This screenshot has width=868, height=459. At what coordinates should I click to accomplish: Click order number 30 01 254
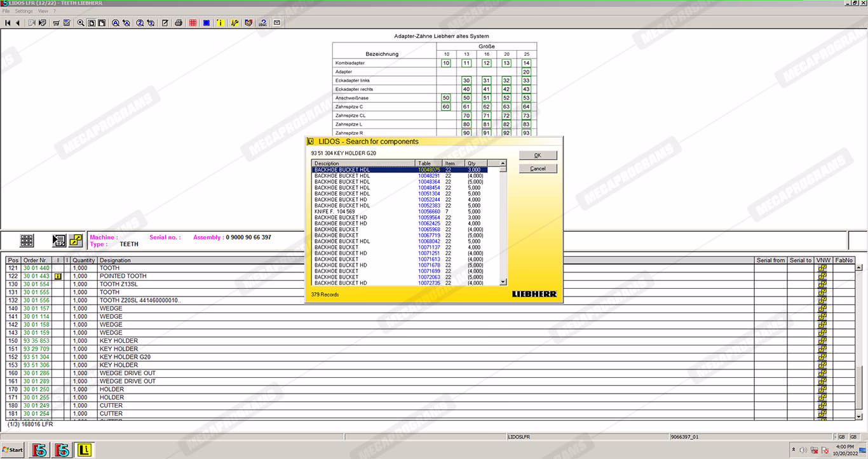[x=36, y=414]
